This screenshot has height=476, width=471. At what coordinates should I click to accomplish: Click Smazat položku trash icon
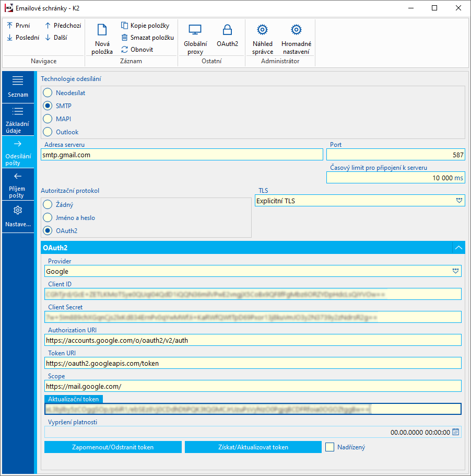(125, 38)
